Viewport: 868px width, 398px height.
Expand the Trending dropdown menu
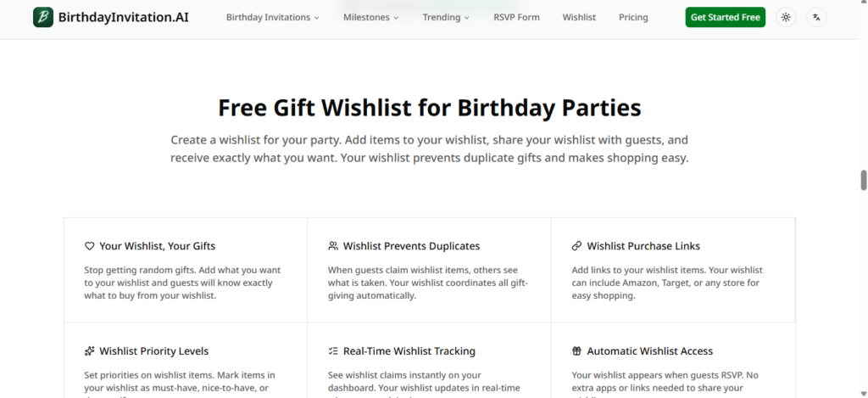[446, 17]
